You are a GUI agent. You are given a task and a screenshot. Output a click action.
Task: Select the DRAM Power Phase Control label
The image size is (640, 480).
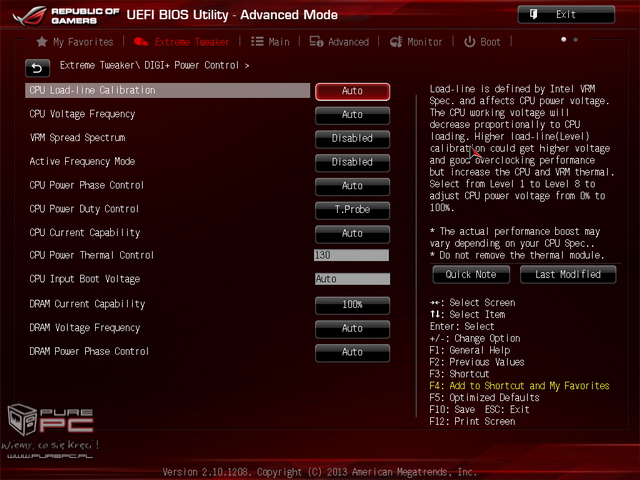(89, 351)
